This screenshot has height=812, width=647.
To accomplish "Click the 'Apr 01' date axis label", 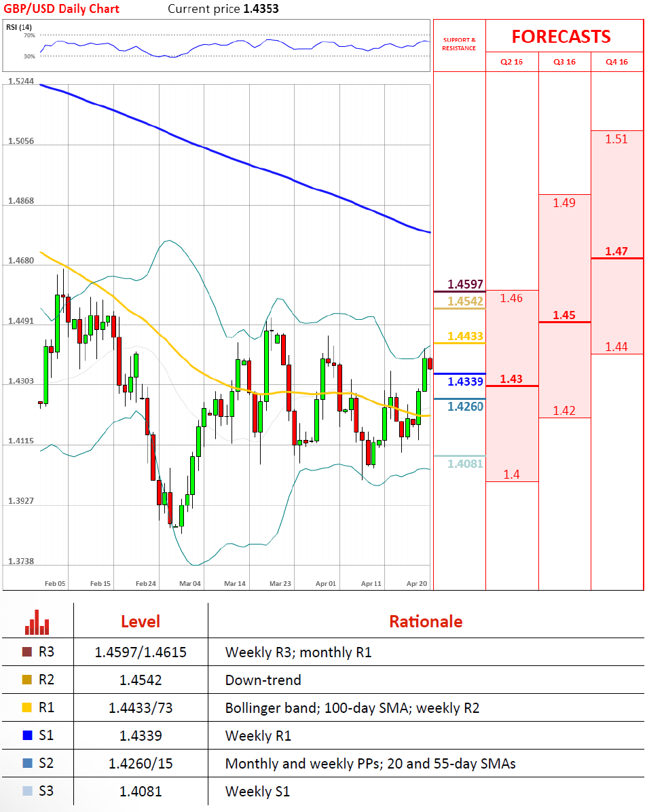I will click(326, 584).
